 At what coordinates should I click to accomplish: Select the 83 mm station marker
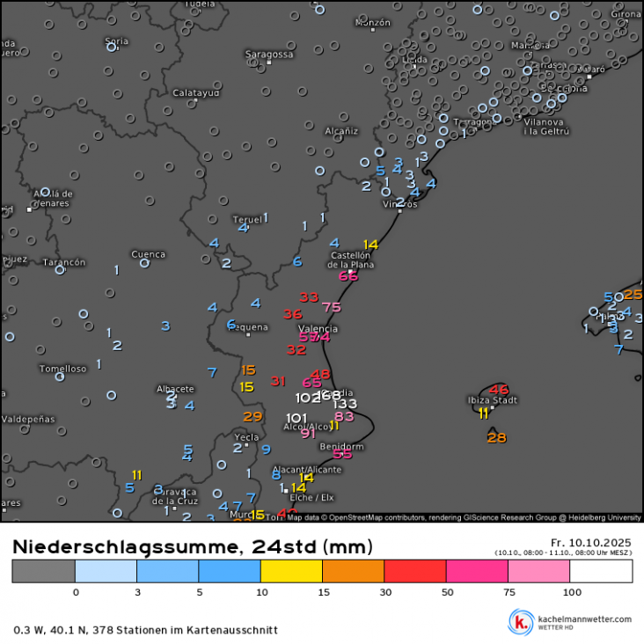pyautogui.click(x=344, y=416)
